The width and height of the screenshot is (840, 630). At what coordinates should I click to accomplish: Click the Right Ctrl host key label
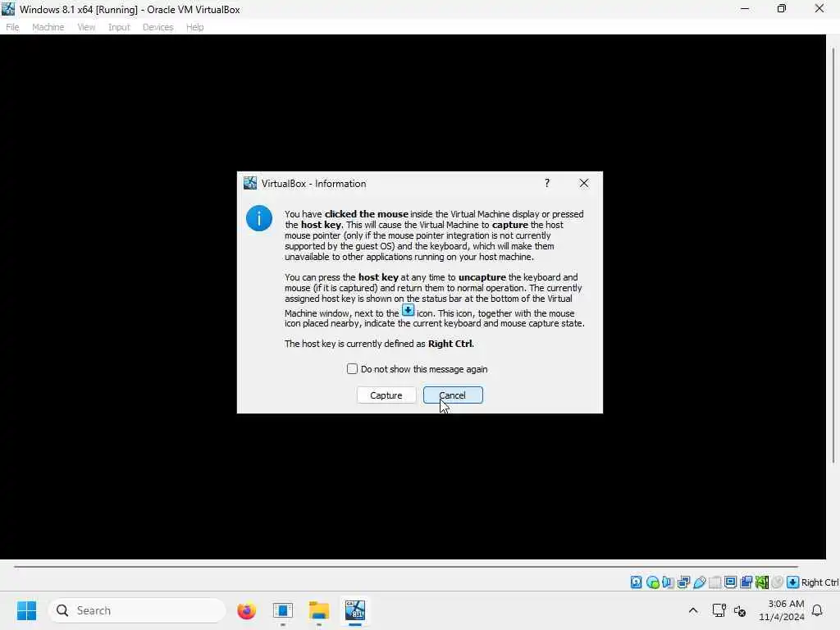(819, 582)
